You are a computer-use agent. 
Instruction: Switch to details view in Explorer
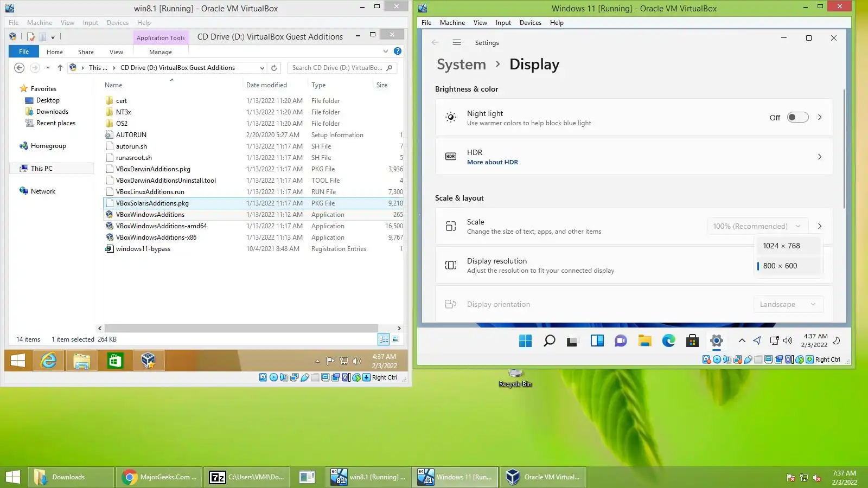[384, 339]
